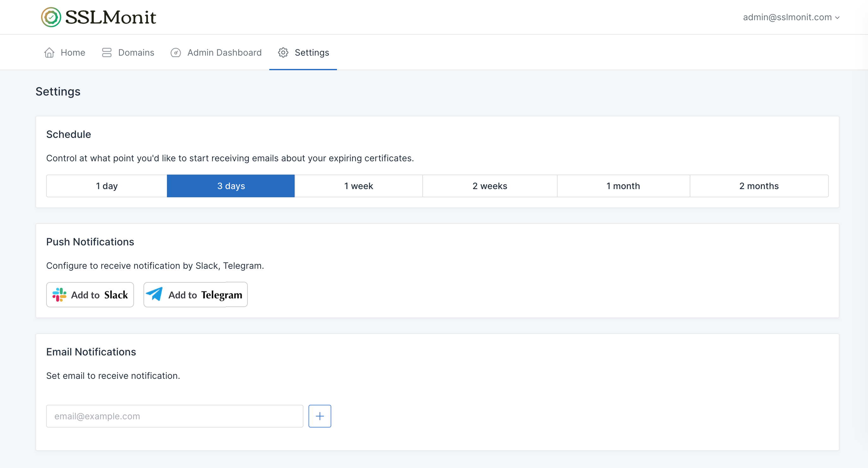The image size is (868, 468).
Task: Click the SSLMonit shield logo icon
Action: [51, 17]
